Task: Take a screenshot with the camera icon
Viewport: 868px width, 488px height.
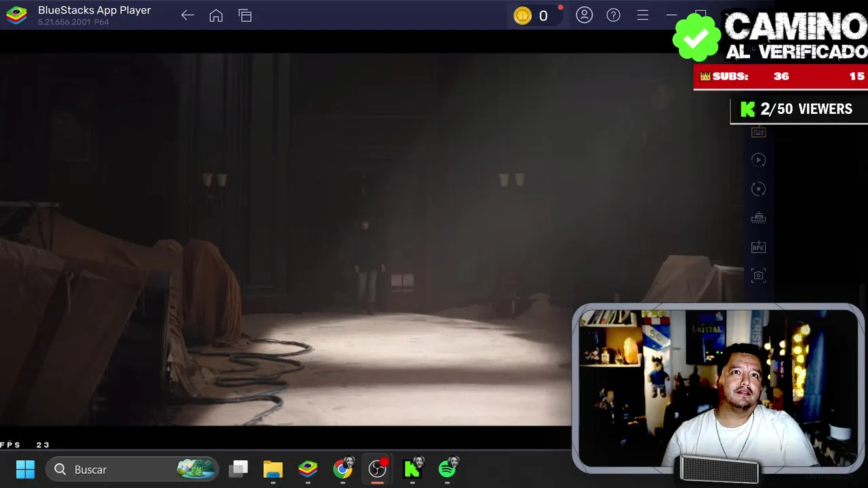Action: pos(758,275)
